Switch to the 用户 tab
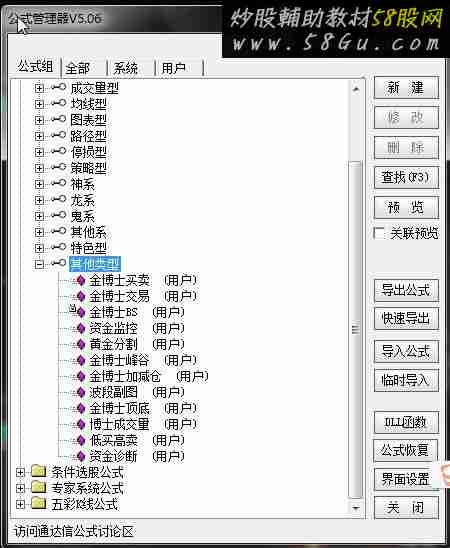 pos(180,68)
